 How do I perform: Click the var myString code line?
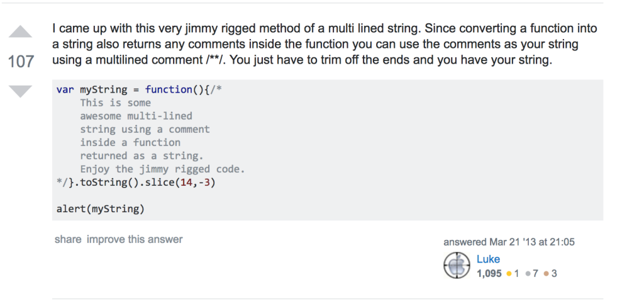(139, 89)
